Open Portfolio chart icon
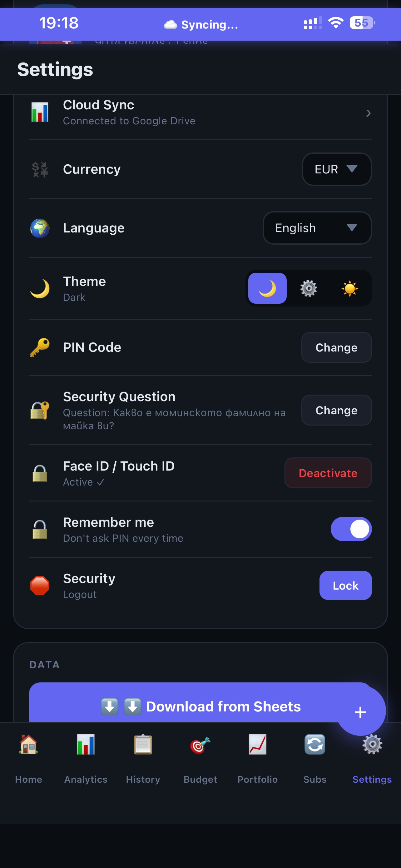The height and width of the screenshot is (868, 401). tap(258, 744)
